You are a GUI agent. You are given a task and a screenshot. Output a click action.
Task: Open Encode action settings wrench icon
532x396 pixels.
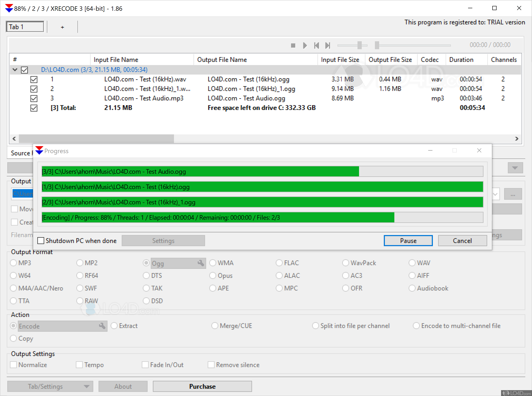103,326
